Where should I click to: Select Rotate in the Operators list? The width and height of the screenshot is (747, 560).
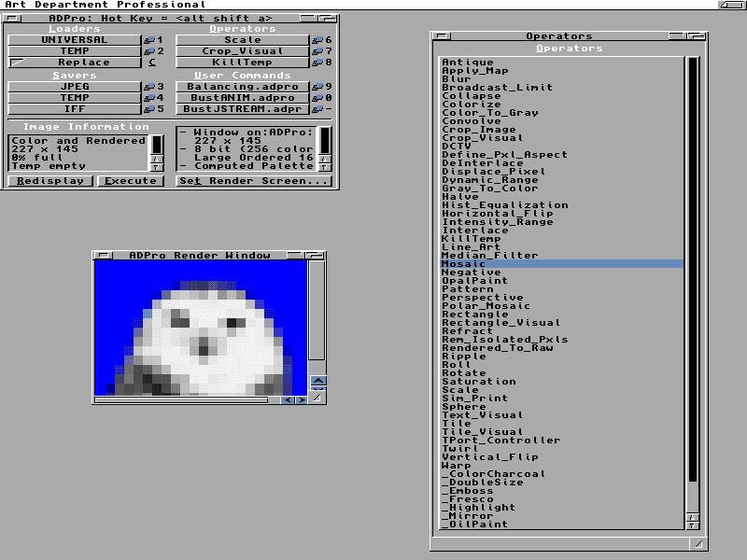(x=561, y=373)
